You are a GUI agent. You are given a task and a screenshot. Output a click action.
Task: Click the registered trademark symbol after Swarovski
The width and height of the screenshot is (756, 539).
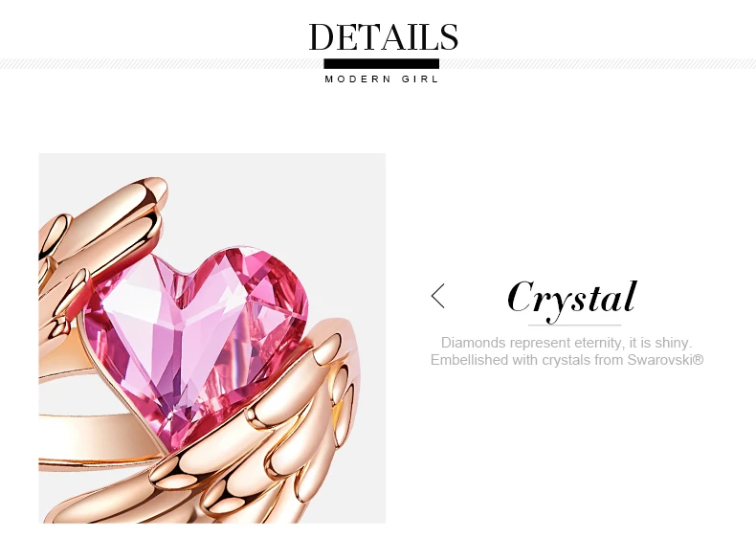[700, 360]
